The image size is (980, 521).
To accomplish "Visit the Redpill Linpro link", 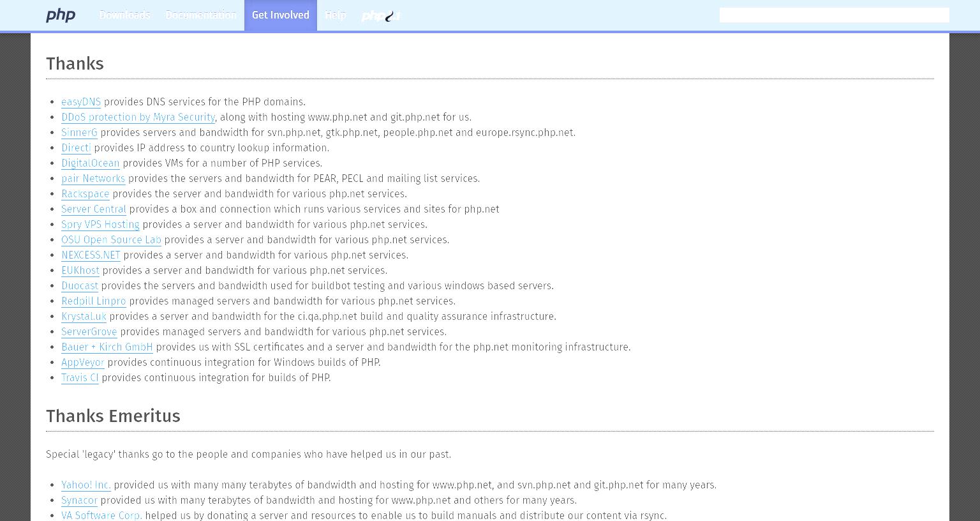I will click(x=94, y=301).
